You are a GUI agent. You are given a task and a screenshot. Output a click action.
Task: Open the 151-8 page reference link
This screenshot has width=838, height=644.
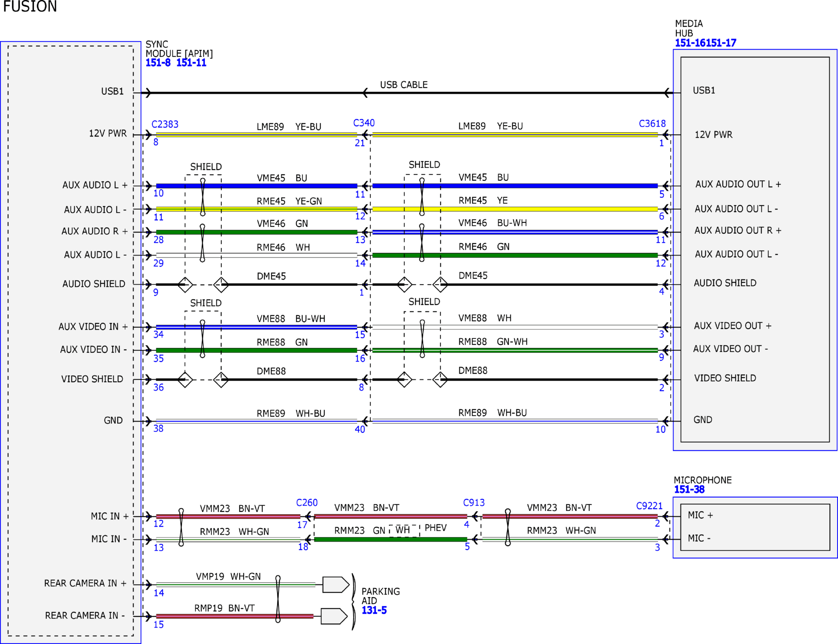point(158,63)
